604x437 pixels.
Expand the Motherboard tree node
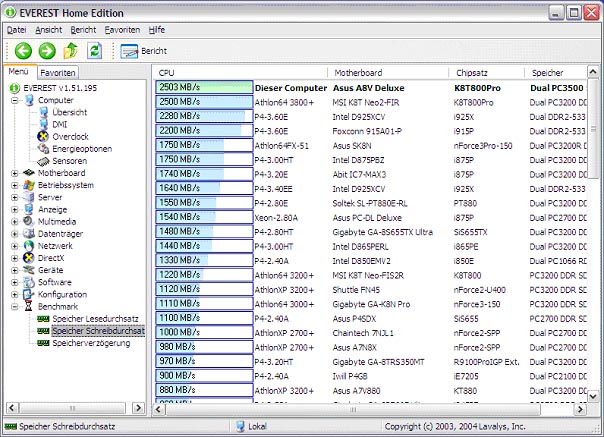click(x=15, y=173)
